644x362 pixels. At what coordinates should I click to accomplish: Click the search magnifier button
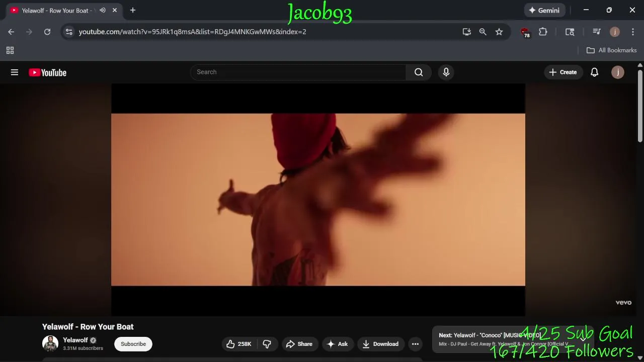pos(419,72)
